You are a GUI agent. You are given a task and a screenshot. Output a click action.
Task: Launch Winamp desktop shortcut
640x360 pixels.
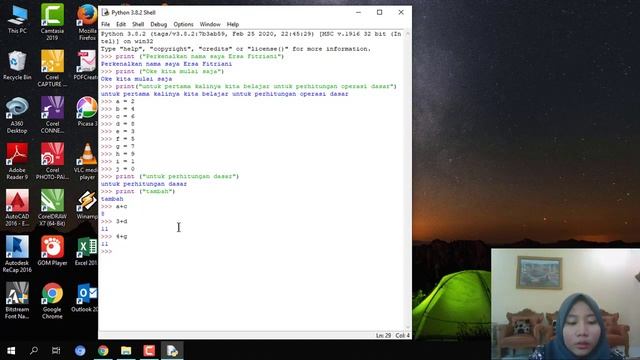pyautogui.click(x=87, y=205)
